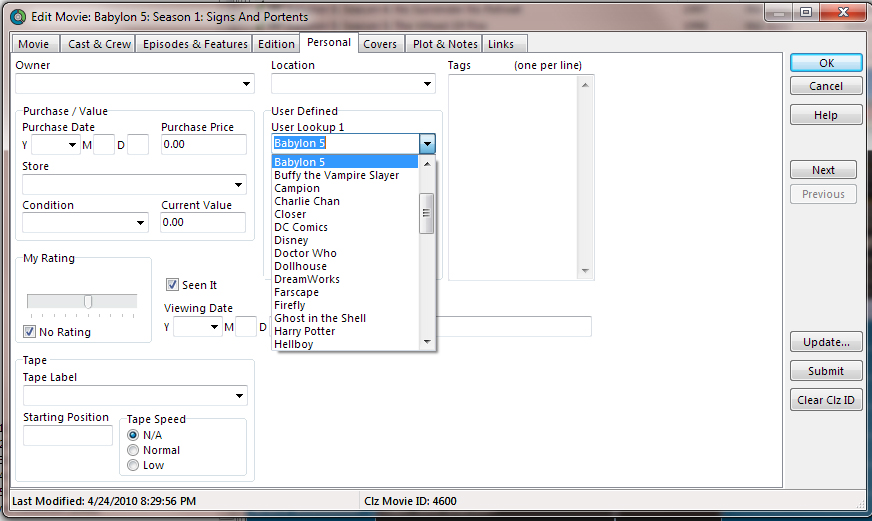This screenshot has height=521, width=872.
Task: Click the Purchase Price field
Action: click(x=204, y=145)
